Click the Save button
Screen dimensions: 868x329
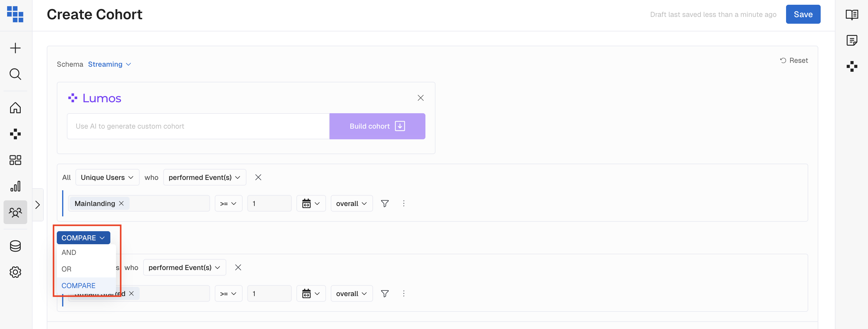pos(803,15)
